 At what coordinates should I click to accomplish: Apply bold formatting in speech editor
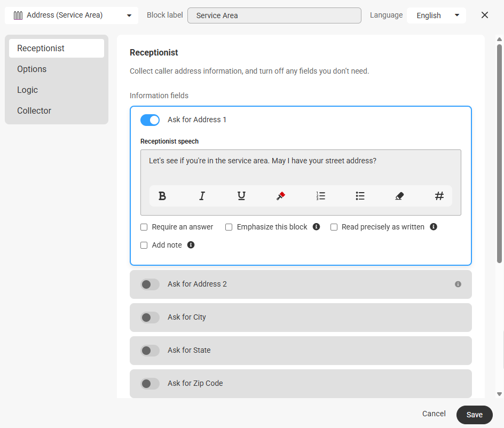162,196
